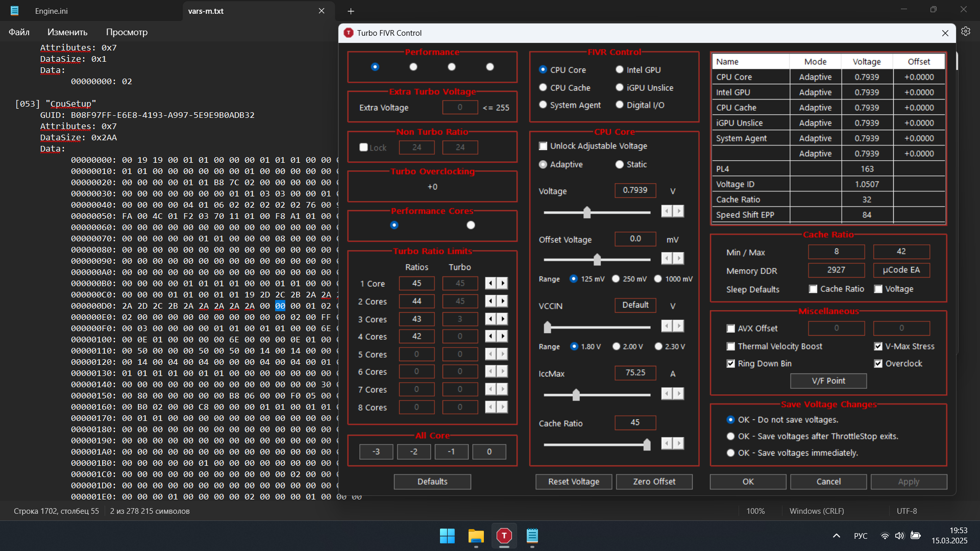Open zoom level 100% in status bar
This screenshot has width=980, height=551.
coord(755,511)
